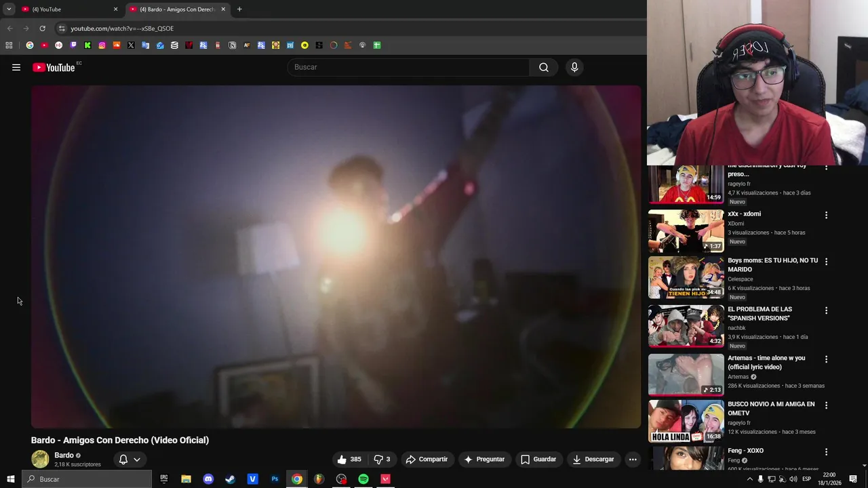The width and height of the screenshot is (868, 488).
Task: Close the Bardo - Amigos Con Derecho tab
Action: (223, 9)
